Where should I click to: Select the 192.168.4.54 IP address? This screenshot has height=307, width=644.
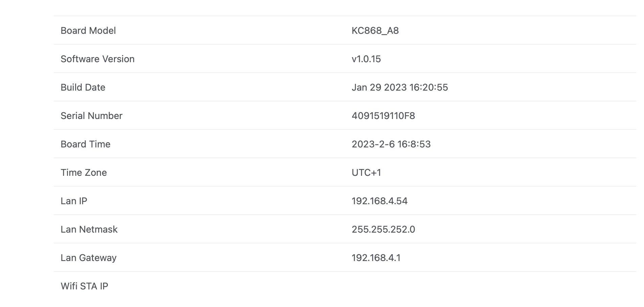point(379,201)
